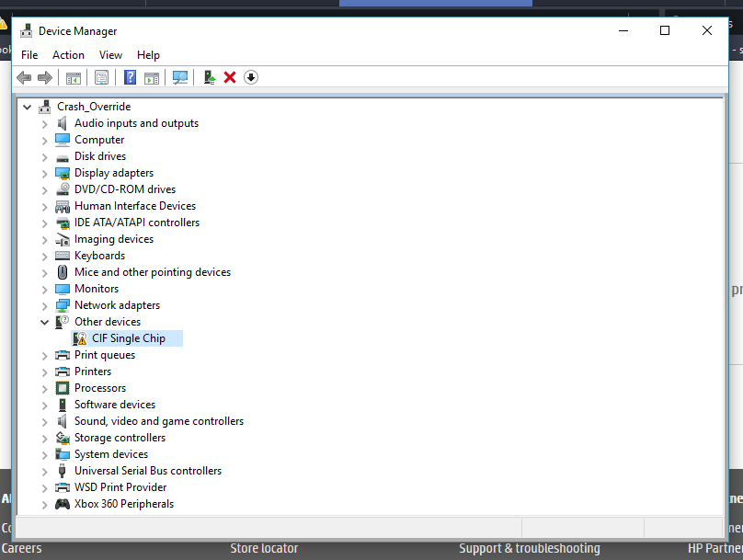Close the Device Manager window
743x560 pixels.
707,30
